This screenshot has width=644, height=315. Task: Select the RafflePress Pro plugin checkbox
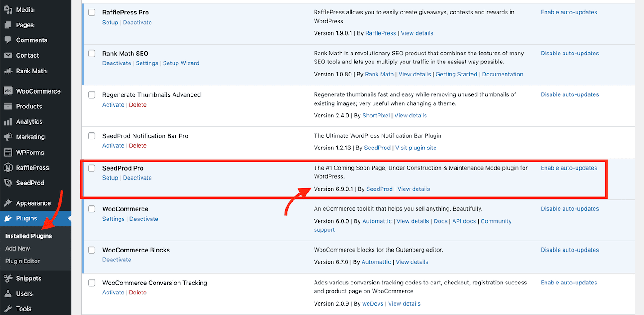coord(92,13)
